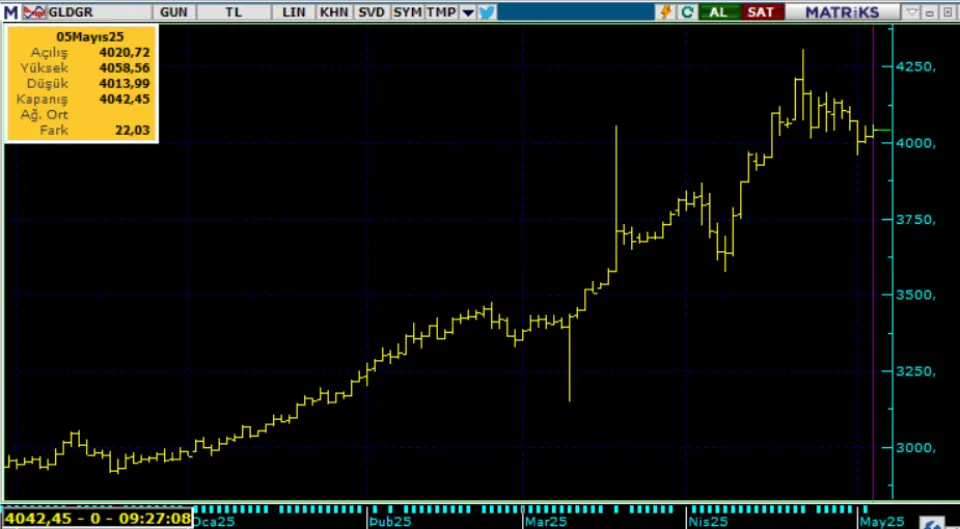Click the Oca25 date axis label

tap(214, 521)
